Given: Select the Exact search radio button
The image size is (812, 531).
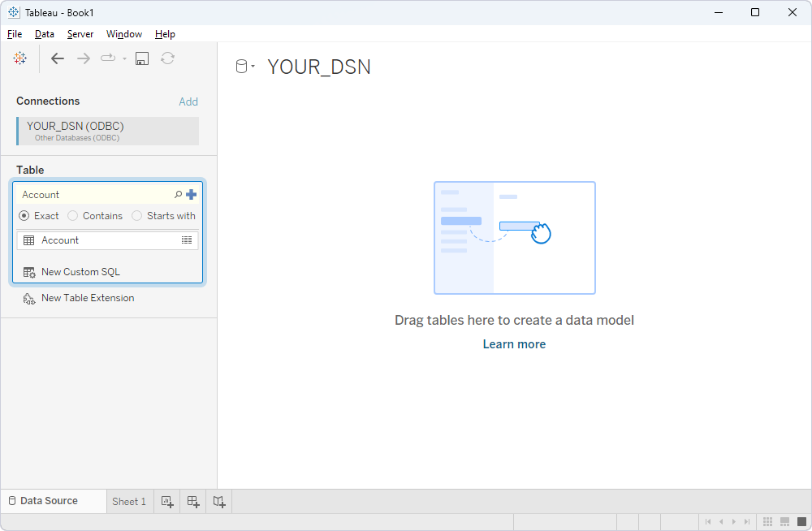Looking at the screenshot, I should 24,215.
